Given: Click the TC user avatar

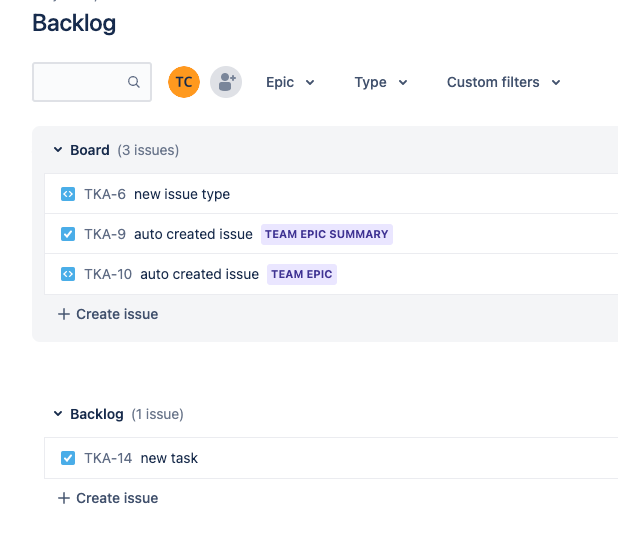Looking at the screenshot, I should tap(184, 82).
